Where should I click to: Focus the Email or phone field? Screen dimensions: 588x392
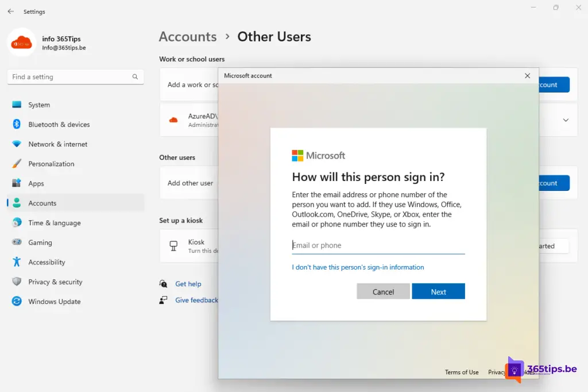[x=378, y=245]
